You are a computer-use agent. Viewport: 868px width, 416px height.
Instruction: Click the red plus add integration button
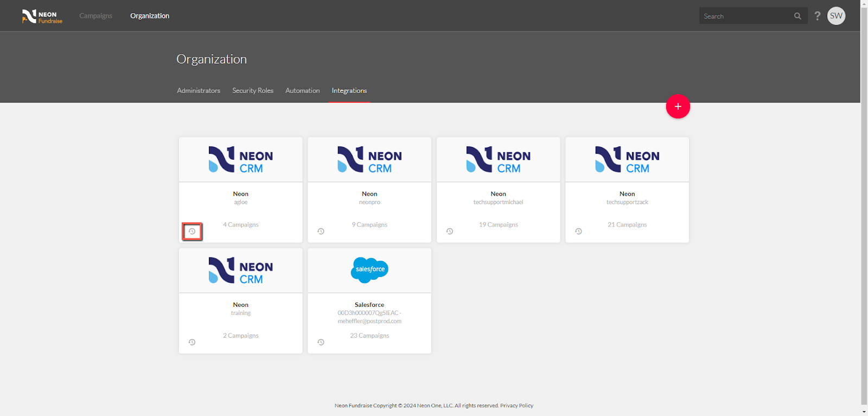[x=678, y=106]
